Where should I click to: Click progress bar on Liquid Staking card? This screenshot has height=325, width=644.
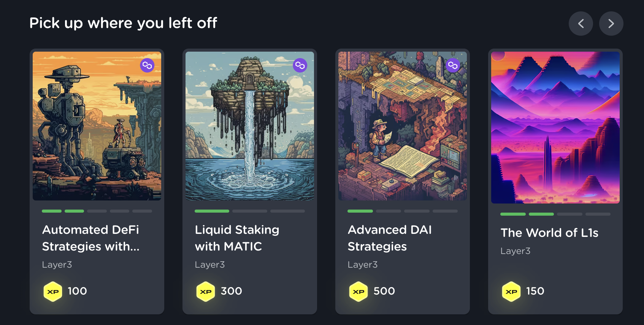pyautogui.click(x=250, y=211)
